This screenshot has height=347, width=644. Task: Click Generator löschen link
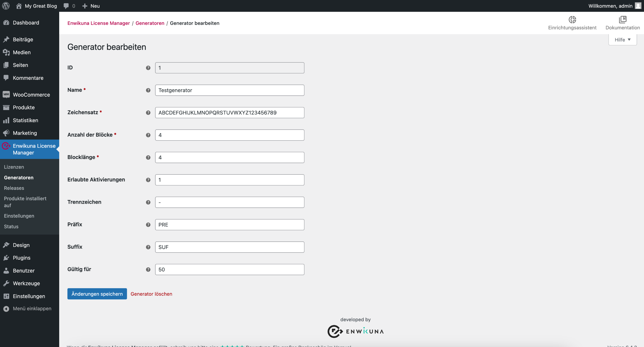[151, 294]
